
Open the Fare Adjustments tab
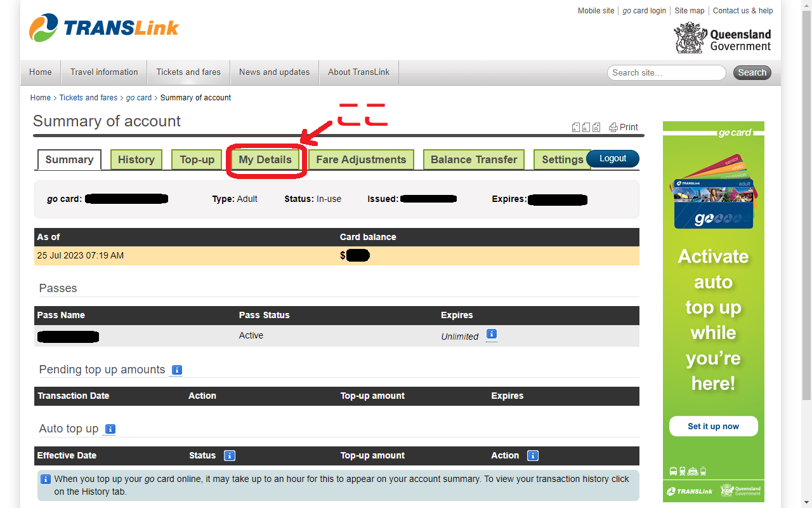pyautogui.click(x=361, y=159)
